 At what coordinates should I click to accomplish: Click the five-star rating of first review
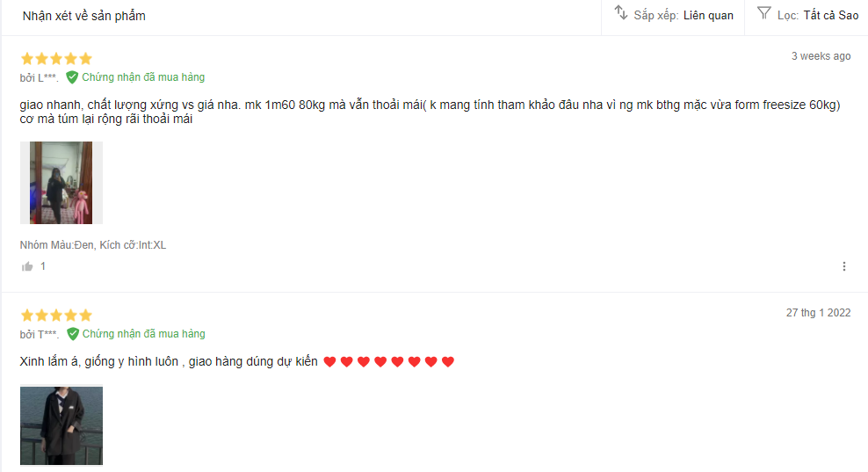pyautogui.click(x=56, y=58)
